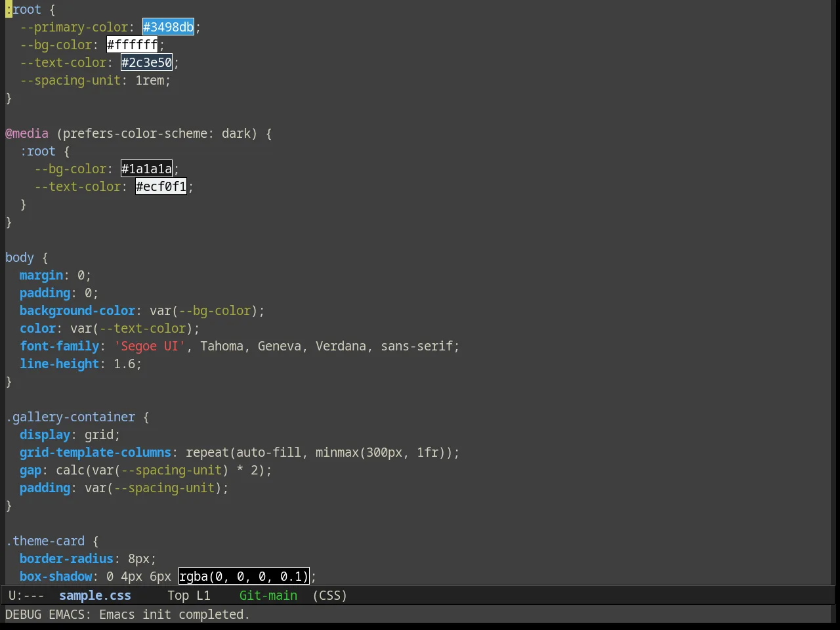Click the margin property
Screen dimensions: 840x630
41,275
